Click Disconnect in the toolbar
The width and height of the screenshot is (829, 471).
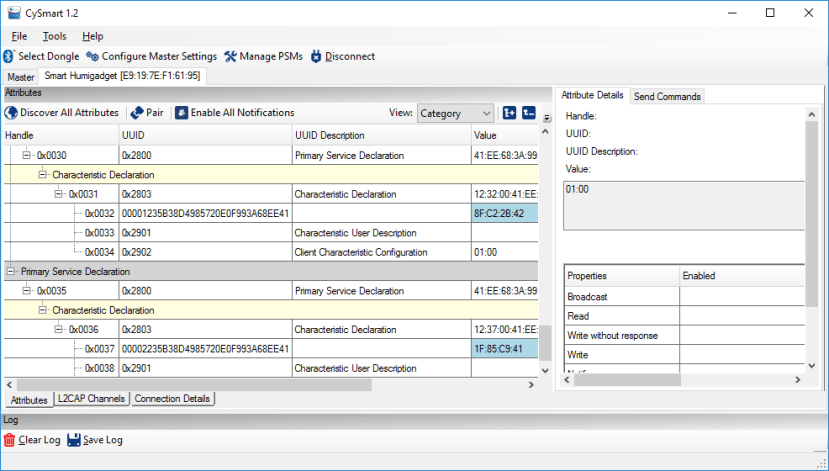pyautogui.click(x=343, y=56)
